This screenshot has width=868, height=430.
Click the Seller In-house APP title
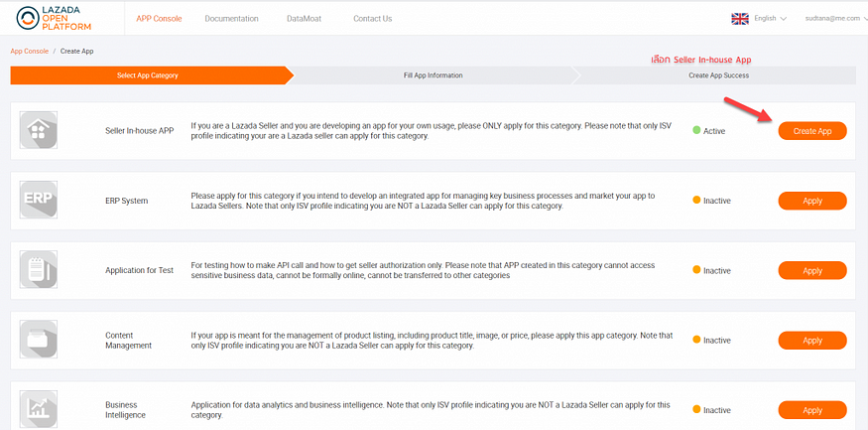(140, 131)
